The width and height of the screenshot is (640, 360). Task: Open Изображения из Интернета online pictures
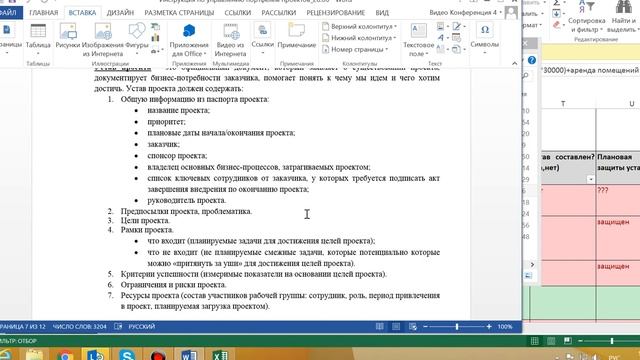(x=102, y=40)
